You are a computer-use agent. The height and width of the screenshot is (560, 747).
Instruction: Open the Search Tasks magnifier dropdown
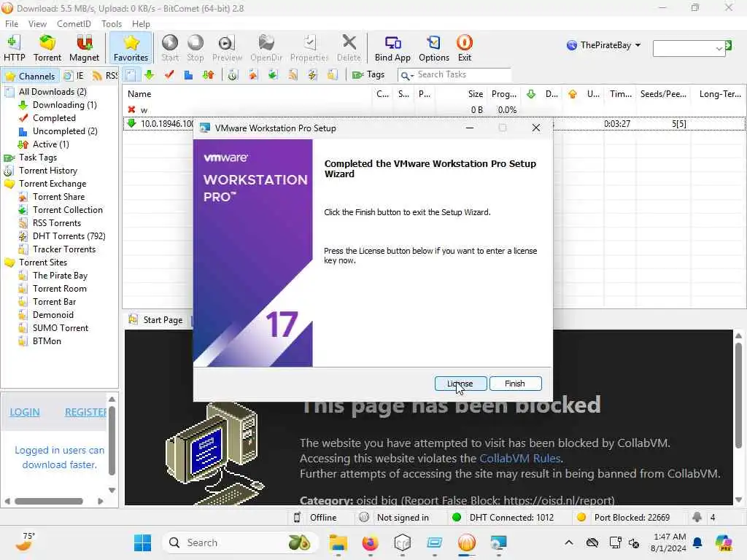pyautogui.click(x=406, y=75)
